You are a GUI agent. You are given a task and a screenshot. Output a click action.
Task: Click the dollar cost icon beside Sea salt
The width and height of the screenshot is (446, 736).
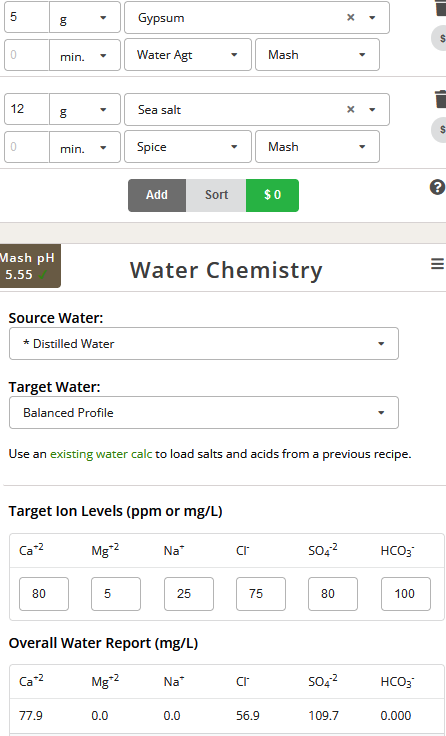pos(440,130)
